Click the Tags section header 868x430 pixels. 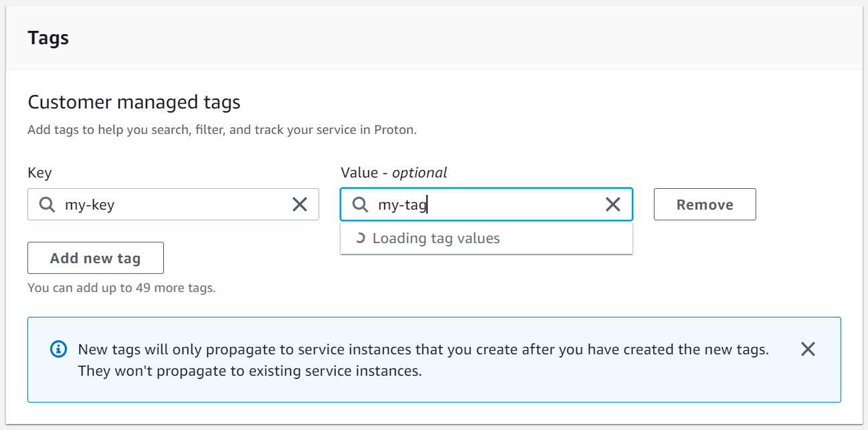point(48,38)
